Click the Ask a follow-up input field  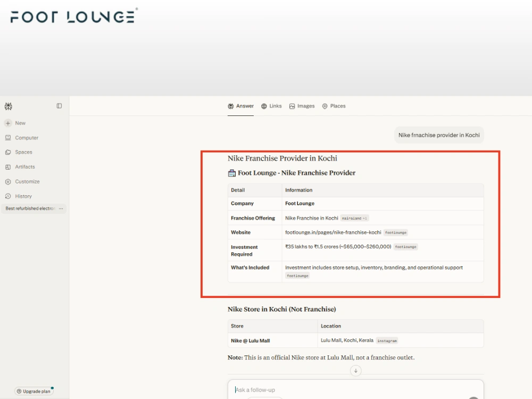[x=355, y=389]
